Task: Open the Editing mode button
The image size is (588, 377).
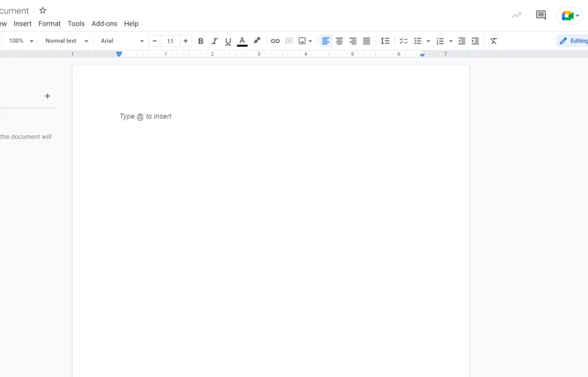Action: (573, 41)
